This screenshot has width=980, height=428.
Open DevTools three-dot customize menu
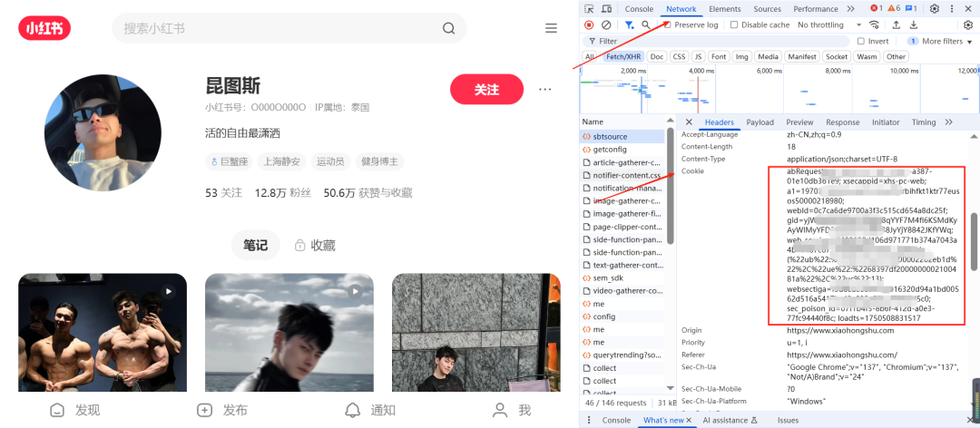click(954, 9)
